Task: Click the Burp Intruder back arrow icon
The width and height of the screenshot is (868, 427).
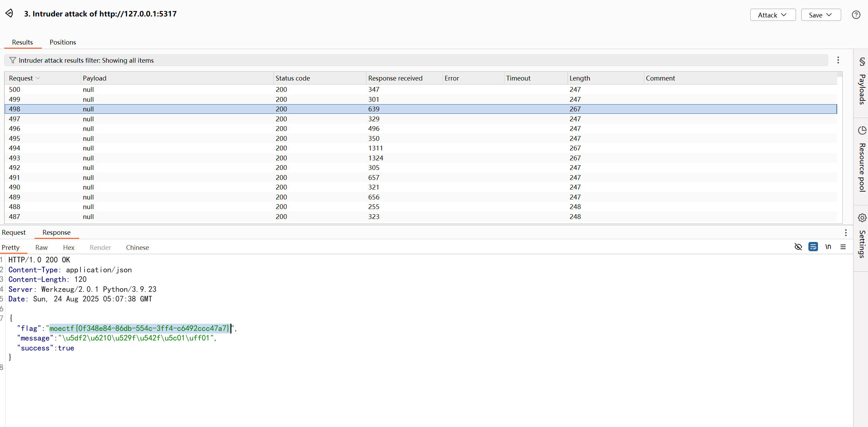Action: pyautogui.click(x=9, y=13)
